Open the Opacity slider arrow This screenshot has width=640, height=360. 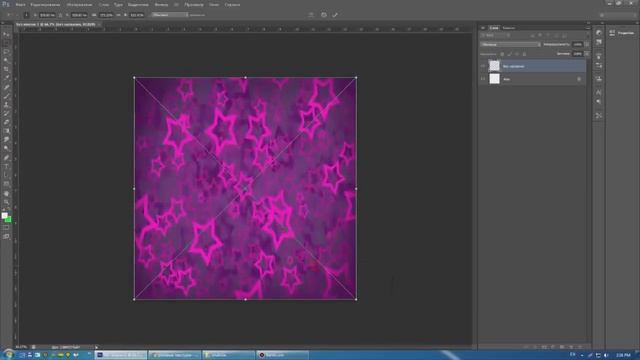[587, 44]
